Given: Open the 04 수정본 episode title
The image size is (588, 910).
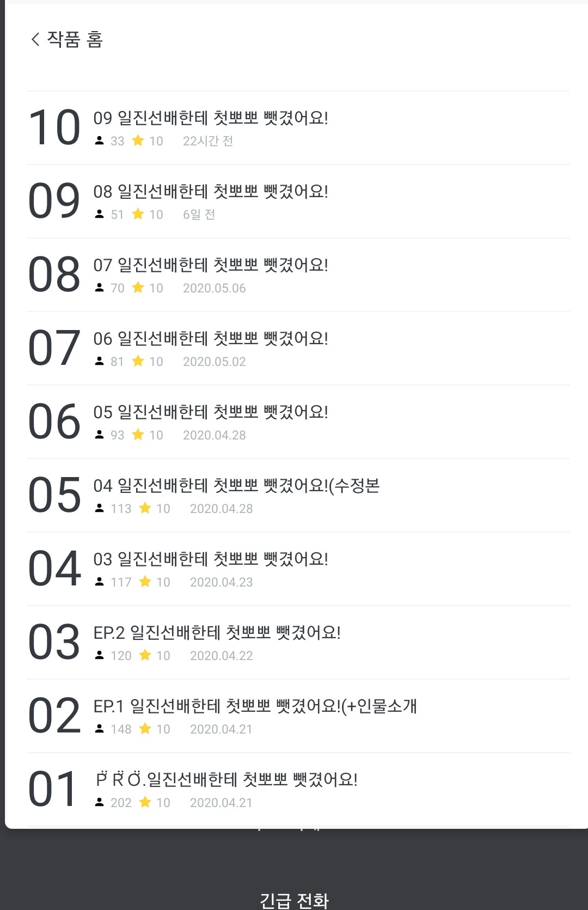Looking at the screenshot, I should tap(236, 486).
